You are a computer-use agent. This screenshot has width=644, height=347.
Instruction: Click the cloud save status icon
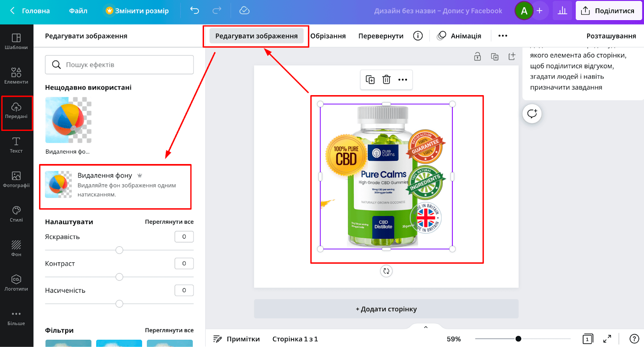pyautogui.click(x=244, y=11)
